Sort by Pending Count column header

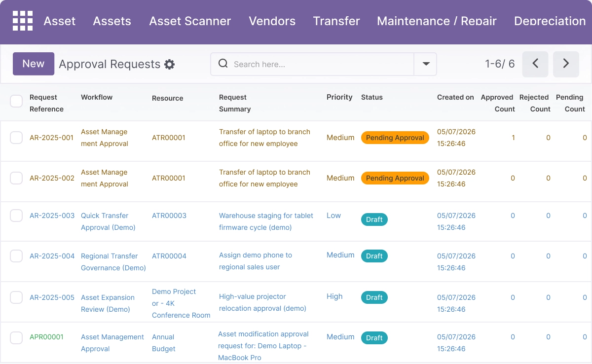[570, 103]
